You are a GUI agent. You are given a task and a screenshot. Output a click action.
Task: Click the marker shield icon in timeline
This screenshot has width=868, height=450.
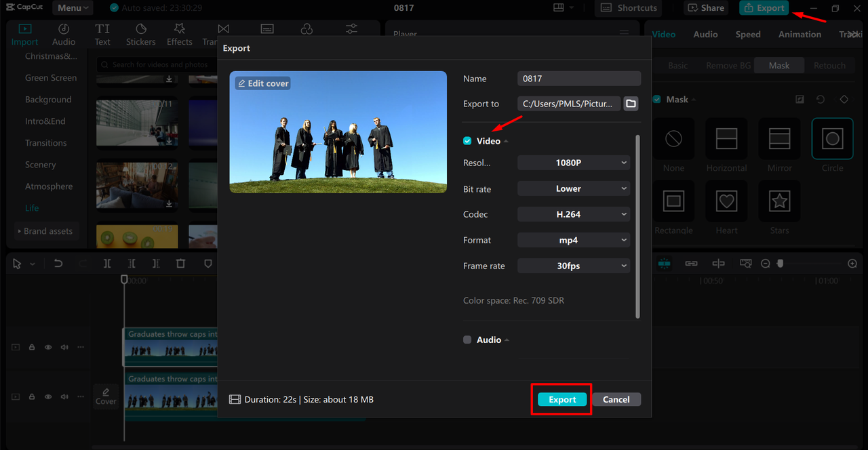tap(208, 264)
